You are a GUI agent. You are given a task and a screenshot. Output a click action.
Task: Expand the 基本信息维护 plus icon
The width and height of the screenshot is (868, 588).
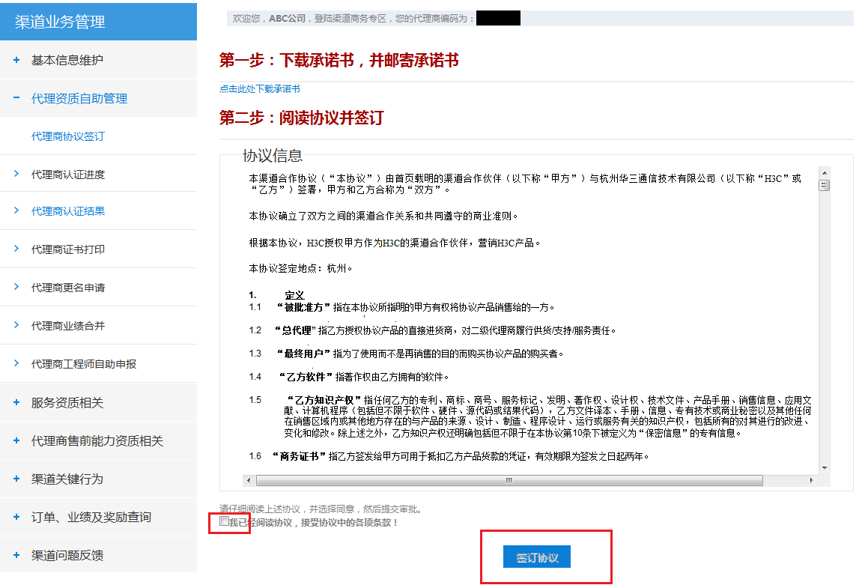[16, 60]
